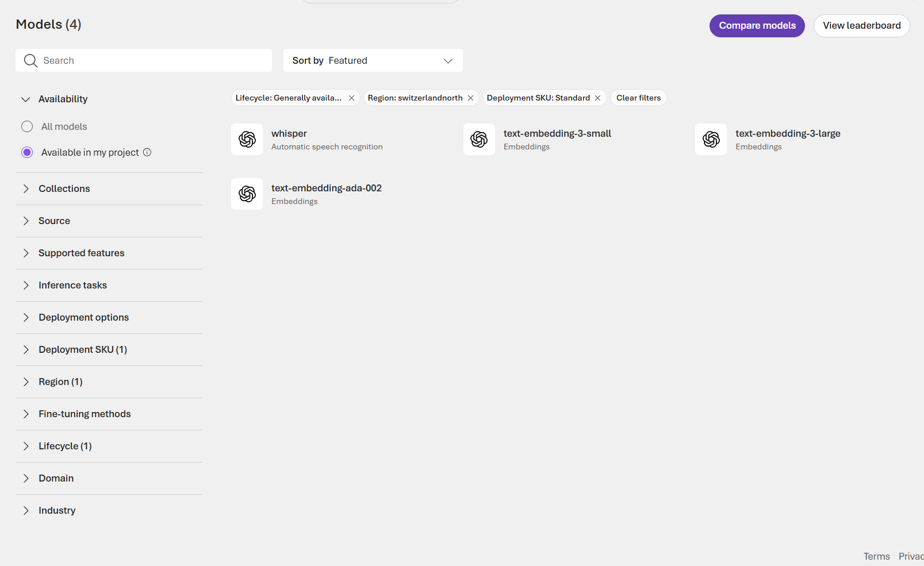This screenshot has height=566, width=924.
Task: Expand the Collections filter section
Action: pos(109,189)
